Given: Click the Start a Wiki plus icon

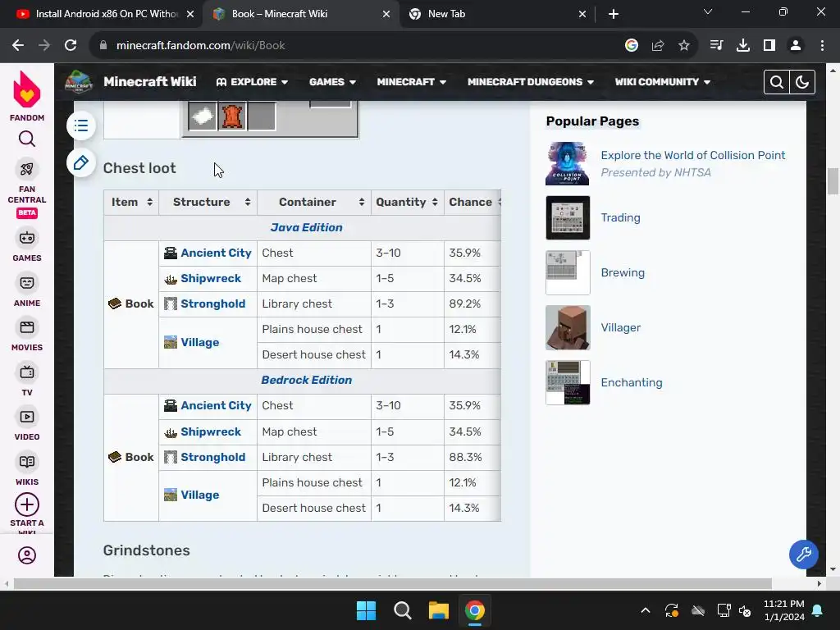Looking at the screenshot, I should 27,504.
